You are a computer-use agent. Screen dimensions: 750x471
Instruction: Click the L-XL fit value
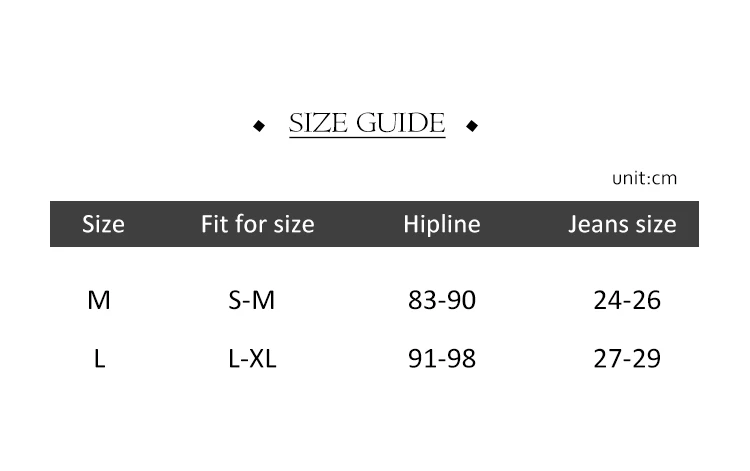coord(251,358)
